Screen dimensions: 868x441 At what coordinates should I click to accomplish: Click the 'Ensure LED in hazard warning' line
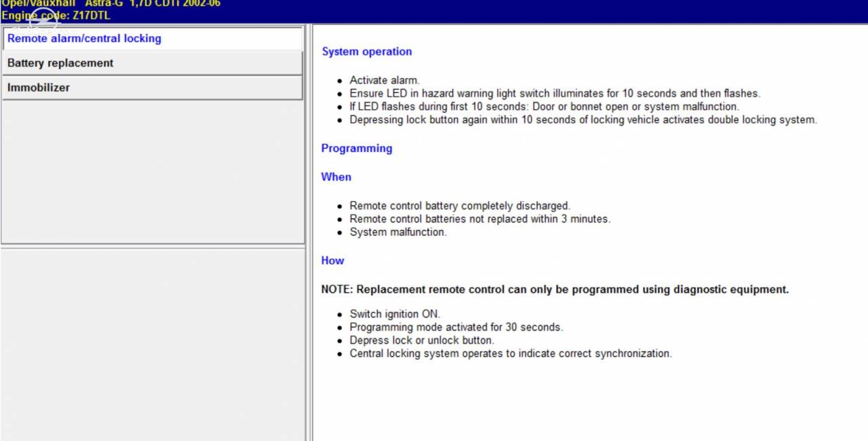tap(555, 94)
